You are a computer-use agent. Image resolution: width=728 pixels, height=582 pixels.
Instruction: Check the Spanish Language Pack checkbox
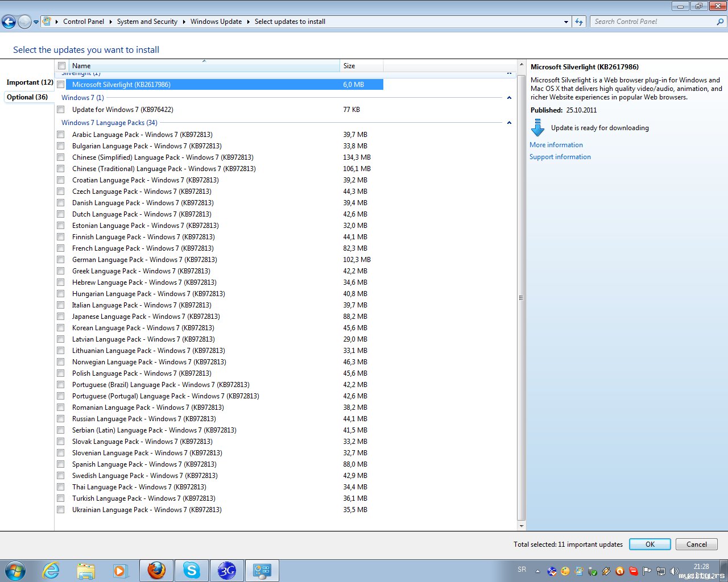(61, 464)
